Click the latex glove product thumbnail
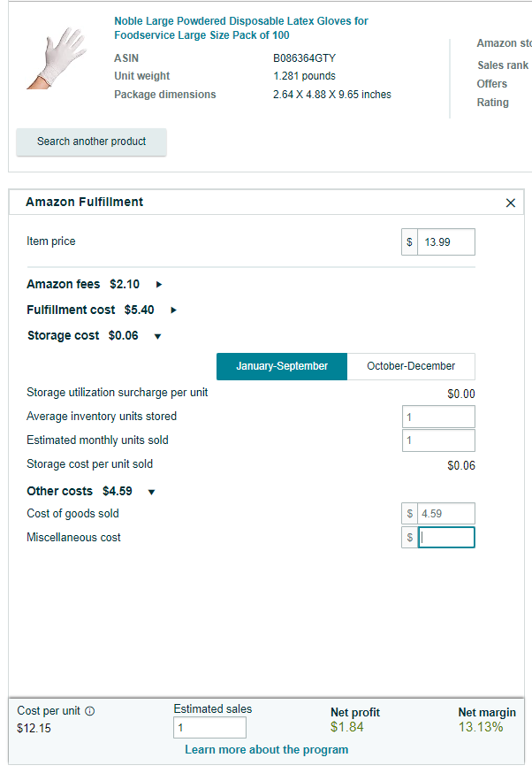The height and width of the screenshot is (773, 532). 57,58
